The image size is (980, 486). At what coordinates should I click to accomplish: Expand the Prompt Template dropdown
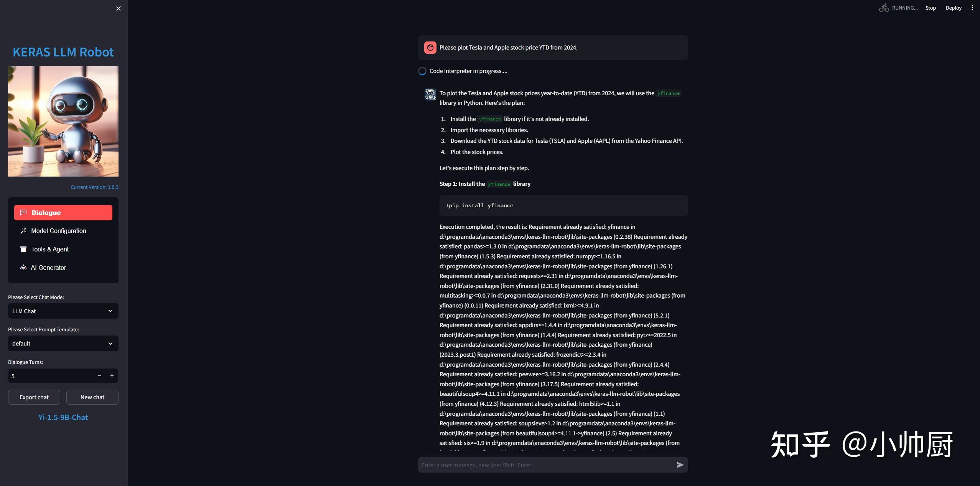(x=63, y=343)
